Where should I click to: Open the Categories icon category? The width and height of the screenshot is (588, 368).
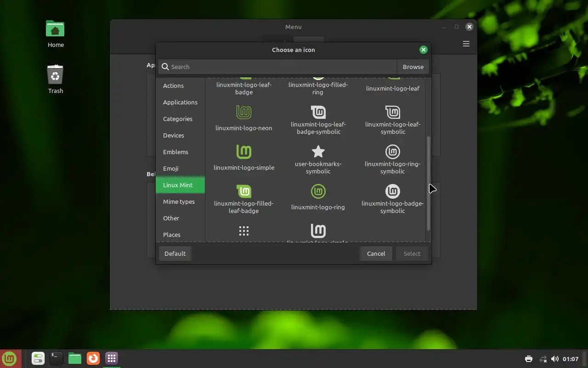[x=180, y=119]
